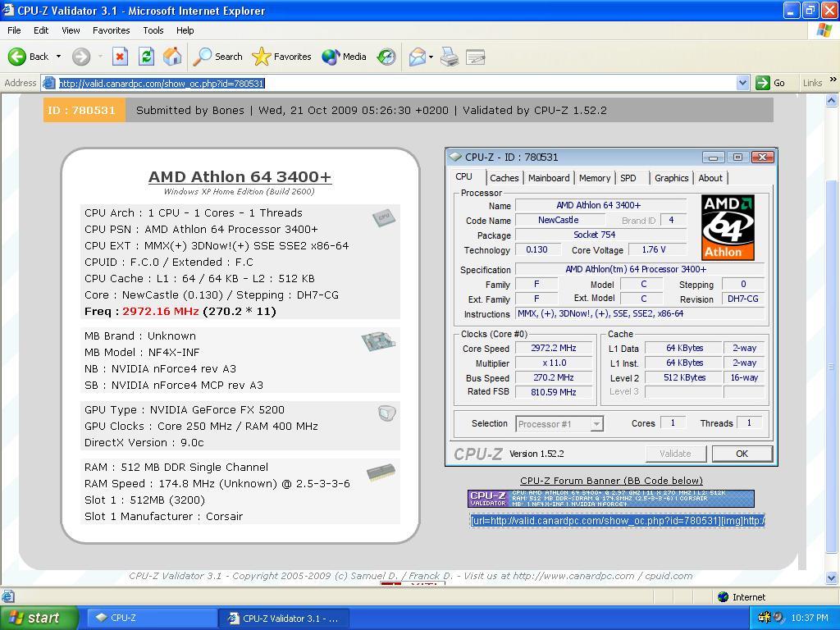Go to the Home page icon
The image size is (840, 630).
pos(172,57)
